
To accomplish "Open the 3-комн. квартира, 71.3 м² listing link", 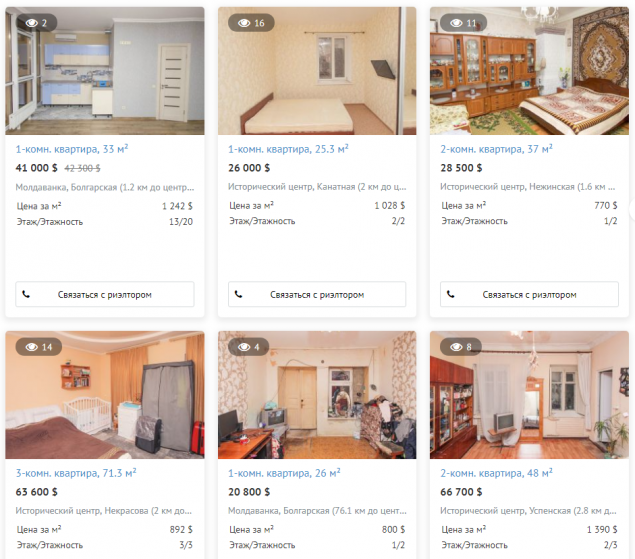I will click(x=76, y=473).
